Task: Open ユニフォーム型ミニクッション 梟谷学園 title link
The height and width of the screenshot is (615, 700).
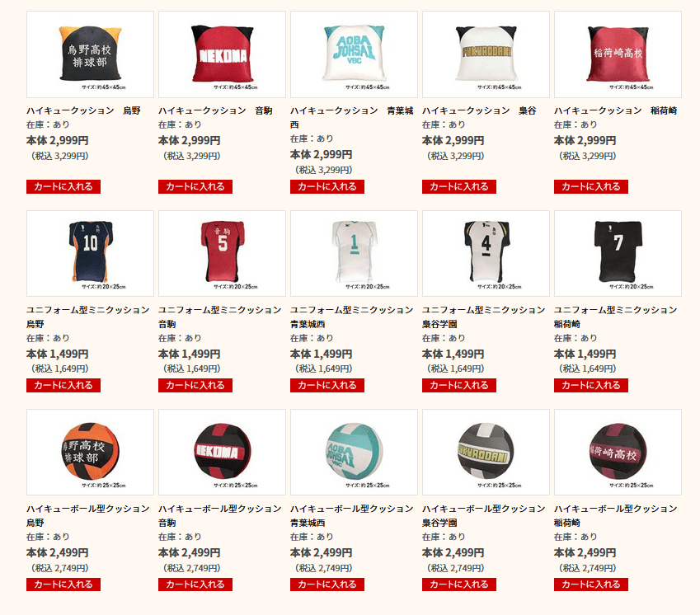Action: coord(483,317)
